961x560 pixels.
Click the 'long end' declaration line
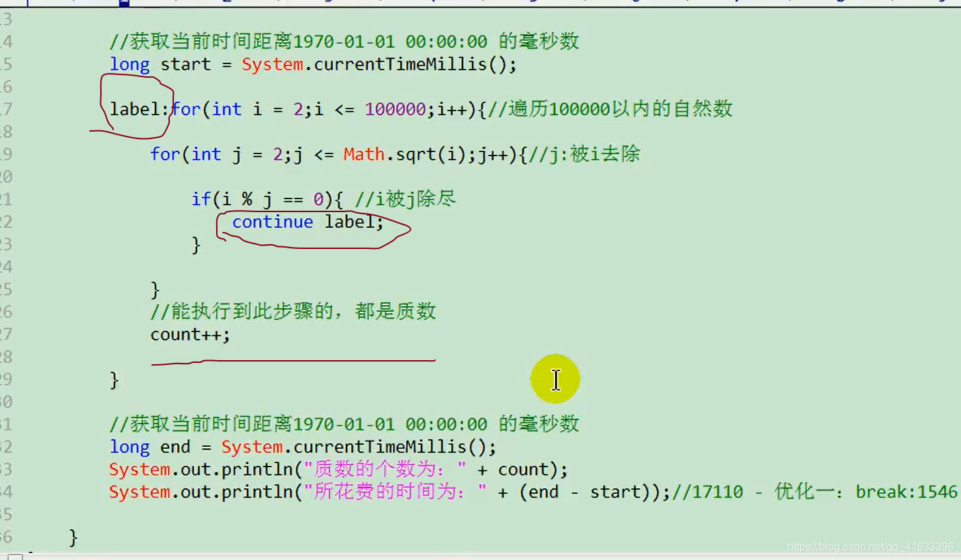303,447
